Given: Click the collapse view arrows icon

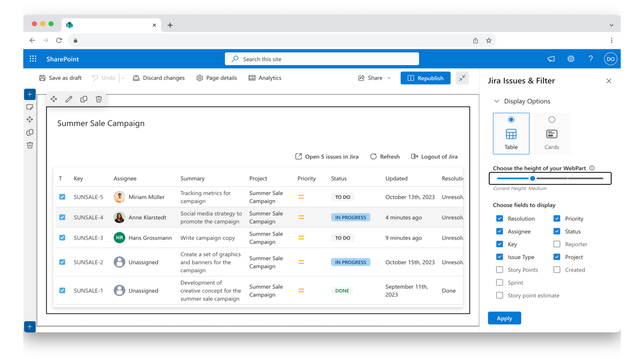Looking at the screenshot, I should [462, 78].
